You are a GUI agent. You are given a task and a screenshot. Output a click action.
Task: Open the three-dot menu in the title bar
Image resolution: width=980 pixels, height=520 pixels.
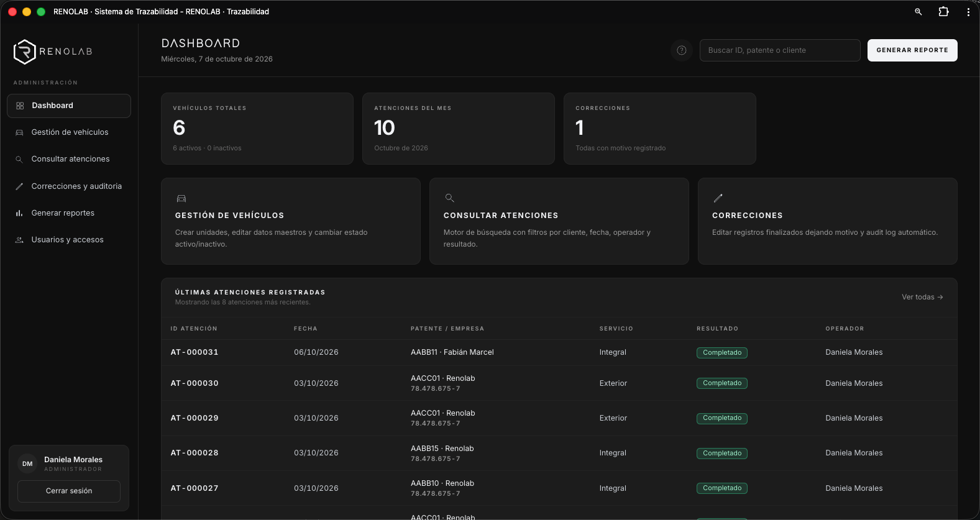[x=968, y=12]
